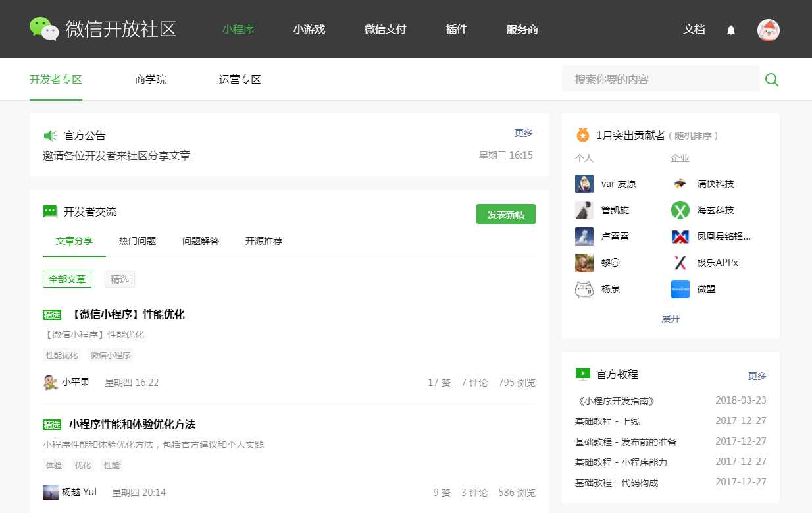Open 插件 in top navigation

coord(457,29)
